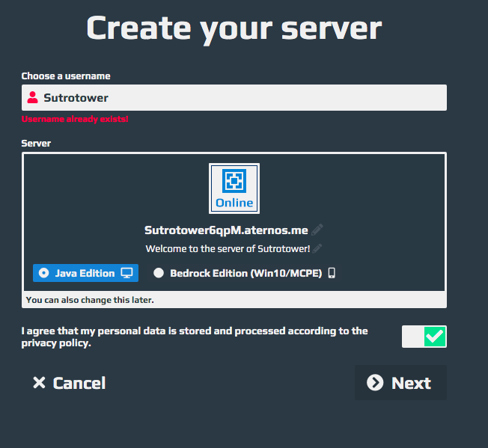Click the Online server status icon

[234, 188]
